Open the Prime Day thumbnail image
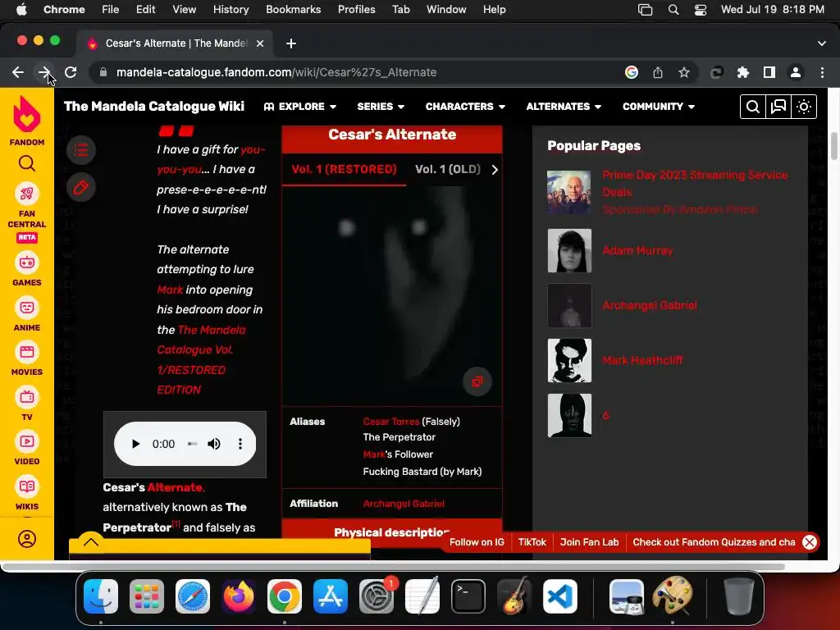840x630 pixels. (x=569, y=192)
